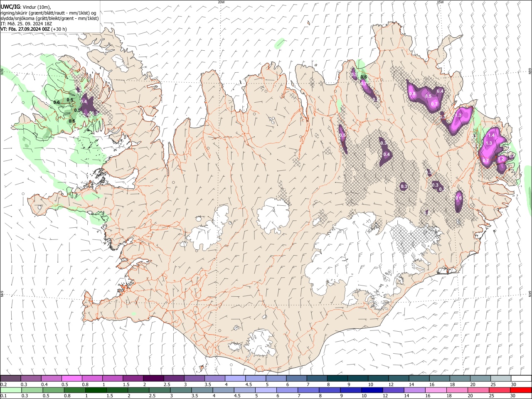
Task: Pick rain scale swatch between 25 and 30
Action: (499, 390)
